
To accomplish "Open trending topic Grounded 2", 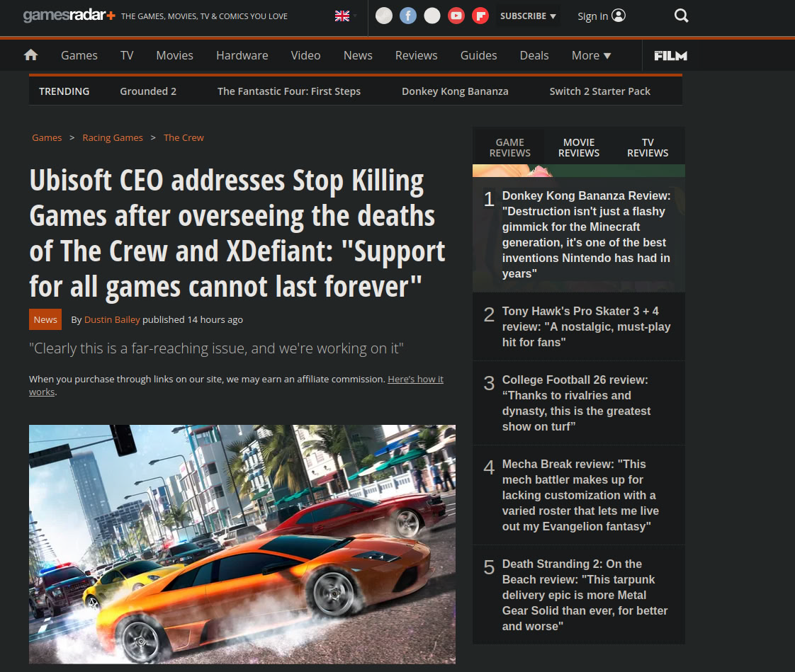I will pyautogui.click(x=148, y=91).
